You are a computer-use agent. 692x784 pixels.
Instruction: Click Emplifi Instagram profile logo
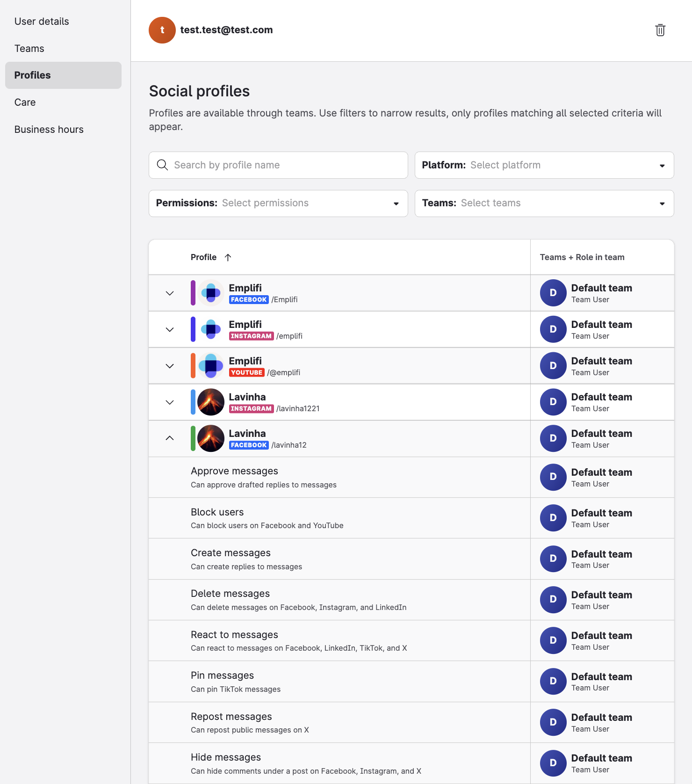pyautogui.click(x=211, y=329)
